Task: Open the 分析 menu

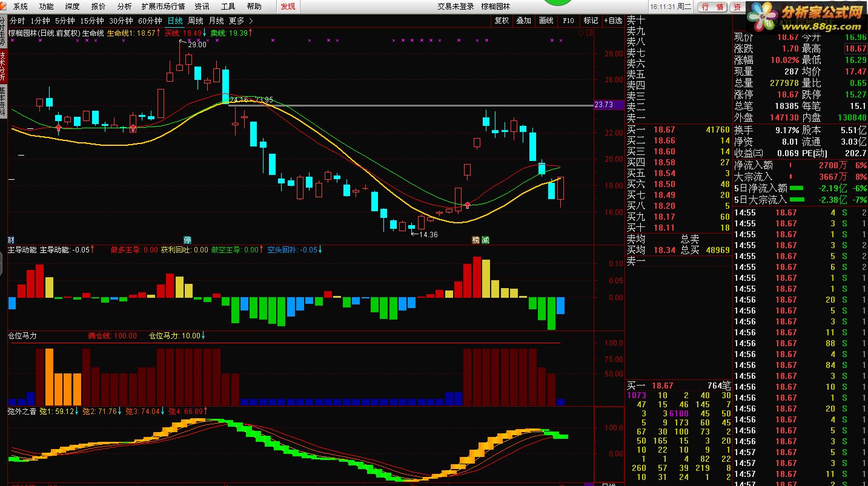Action: [x=124, y=7]
